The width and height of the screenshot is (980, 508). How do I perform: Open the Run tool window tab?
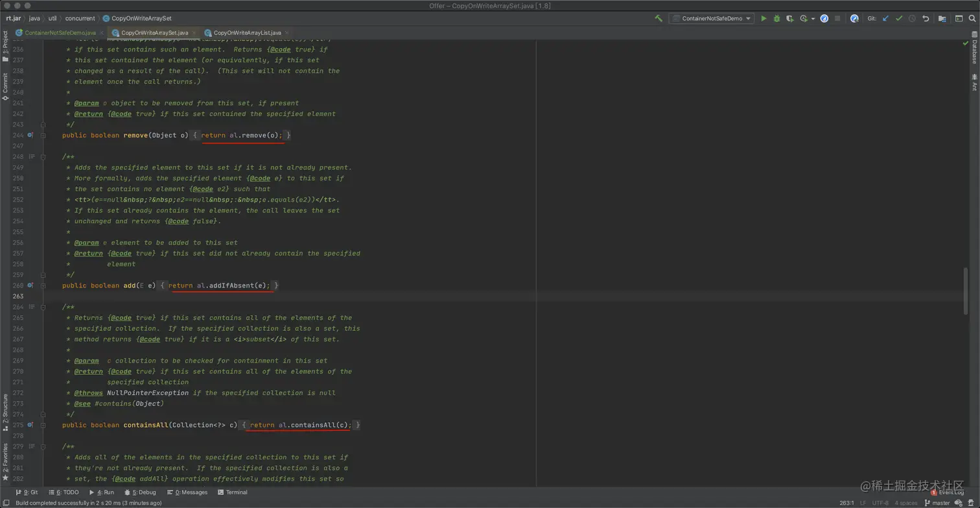click(100, 492)
